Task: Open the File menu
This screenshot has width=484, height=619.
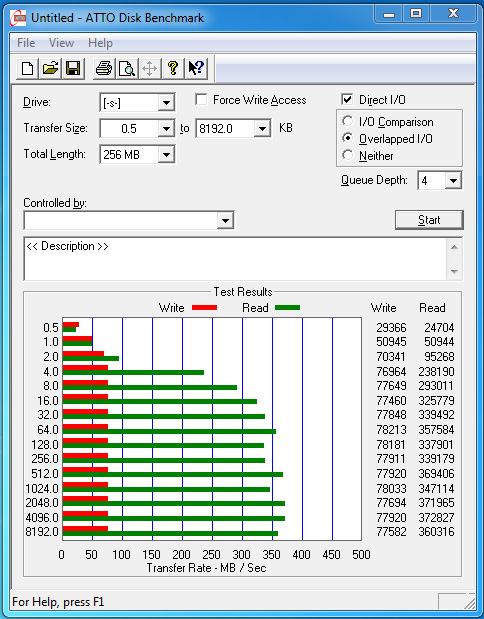Action: (26, 43)
